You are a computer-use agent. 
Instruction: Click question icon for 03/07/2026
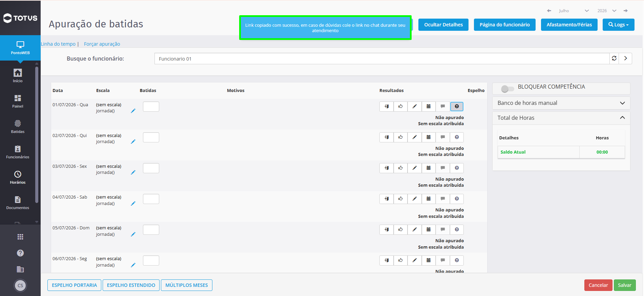click(x=457, y=168)
